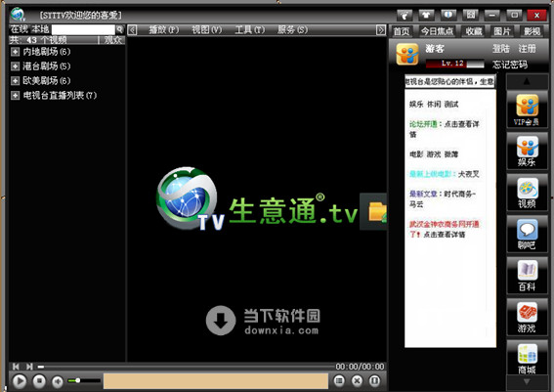
Task: Click the video search input field
Action: tap(83, 29)
